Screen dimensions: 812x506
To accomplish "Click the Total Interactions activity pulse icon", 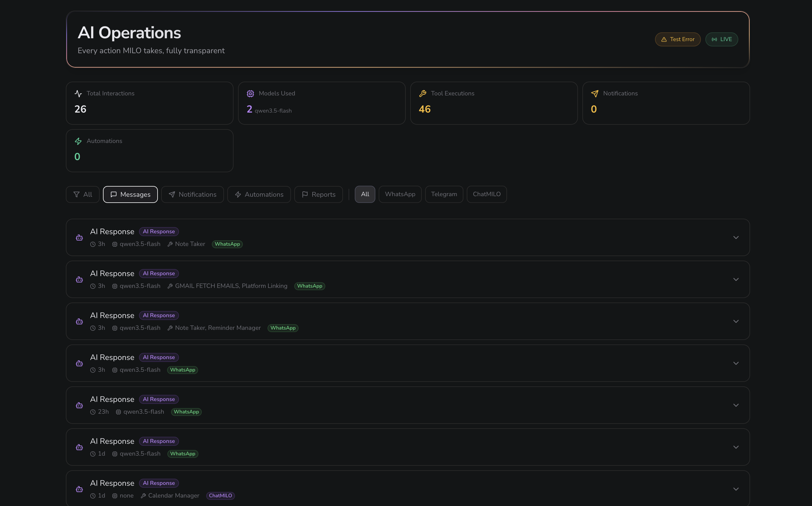I will pos(78,94).
